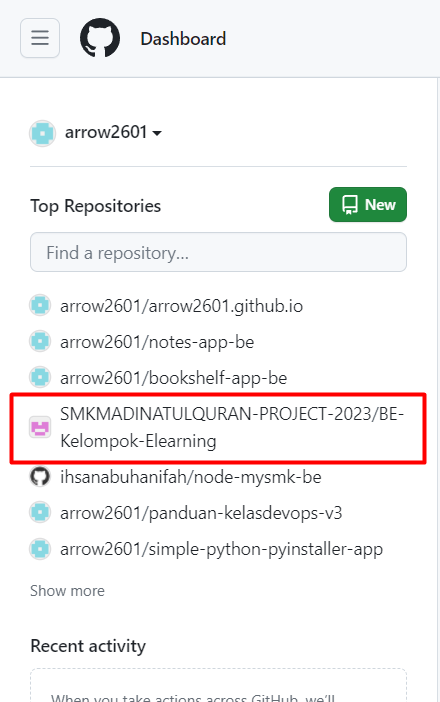440x702 pixels.
Task: Click the Dashboard header title
Action: coord(183,39)
